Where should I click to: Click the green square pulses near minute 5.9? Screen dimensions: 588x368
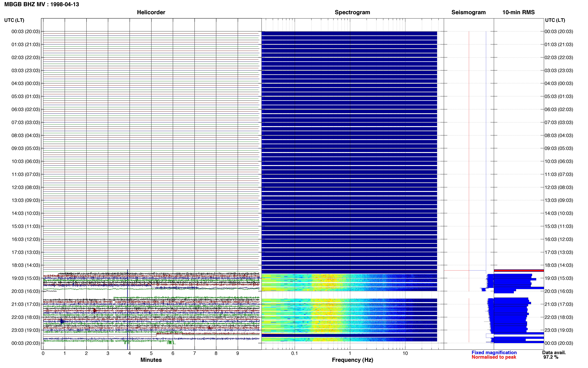(x=171, y=342)
